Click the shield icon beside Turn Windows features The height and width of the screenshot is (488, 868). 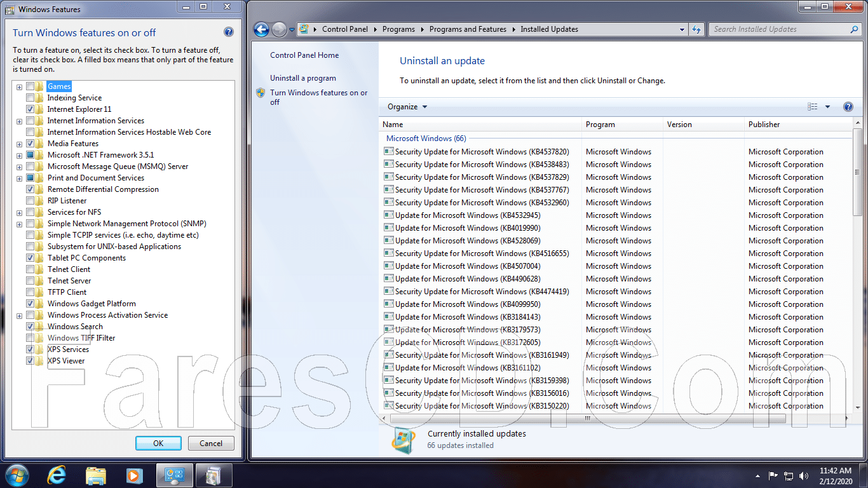pos(261,93)
